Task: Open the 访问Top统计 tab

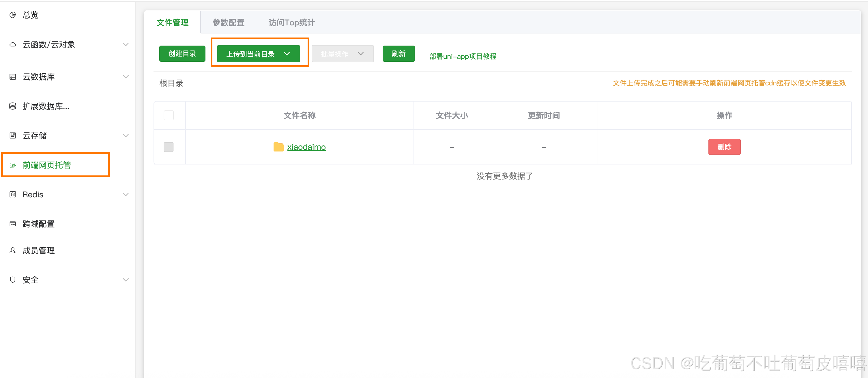Action: pos(291,22)
